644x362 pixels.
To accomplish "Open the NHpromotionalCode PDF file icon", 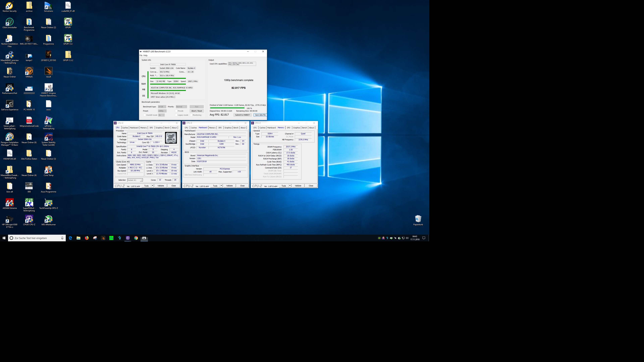I will coord(29,122).
